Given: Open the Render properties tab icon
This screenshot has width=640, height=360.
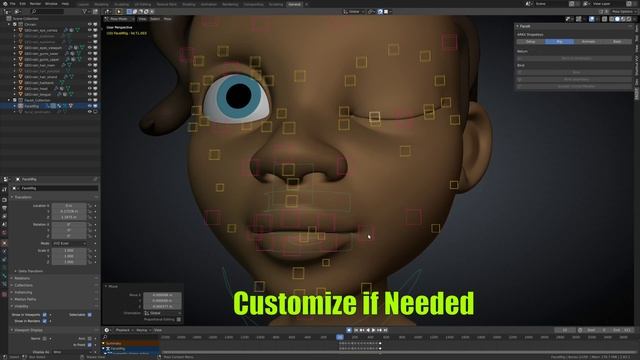Looking at the screenshot, I should 4,200.
